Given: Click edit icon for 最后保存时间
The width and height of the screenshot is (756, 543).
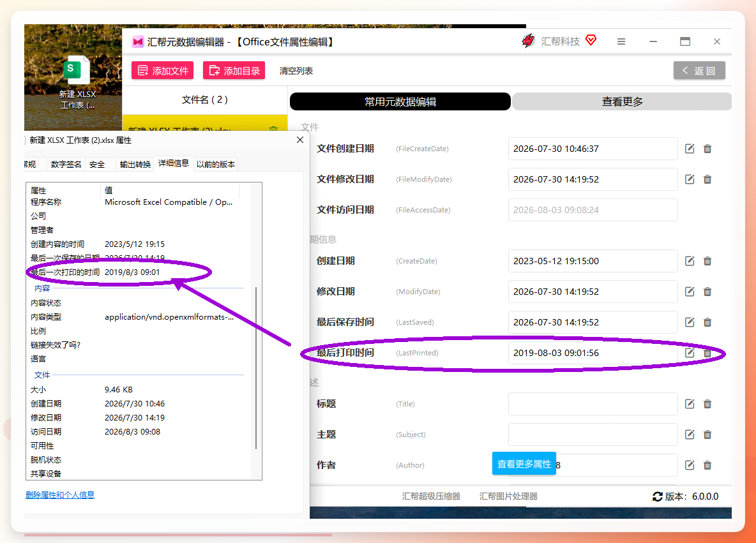Looking at the screenshot, I should coord(690,322).
